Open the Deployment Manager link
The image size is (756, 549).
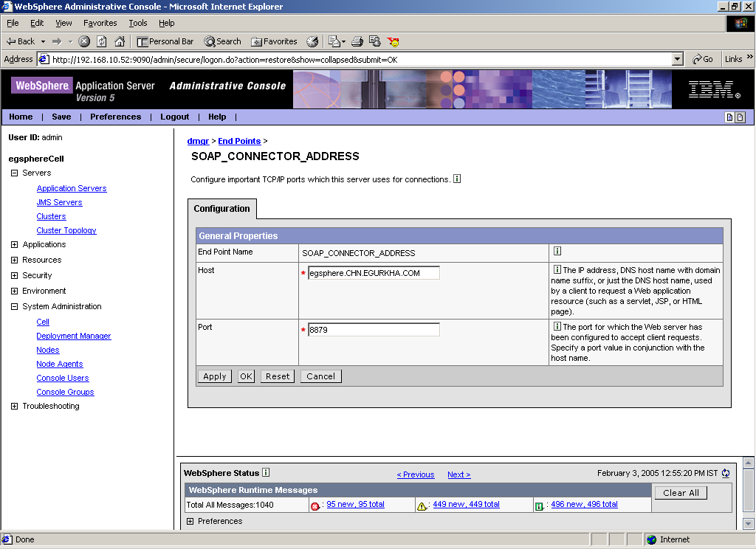(74, 336)
